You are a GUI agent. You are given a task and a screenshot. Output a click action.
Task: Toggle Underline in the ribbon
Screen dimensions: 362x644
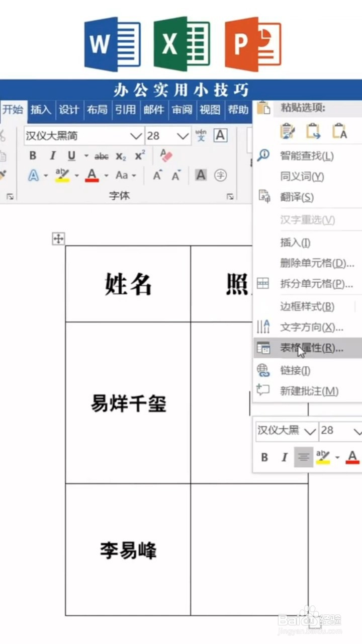pos(71,156)
